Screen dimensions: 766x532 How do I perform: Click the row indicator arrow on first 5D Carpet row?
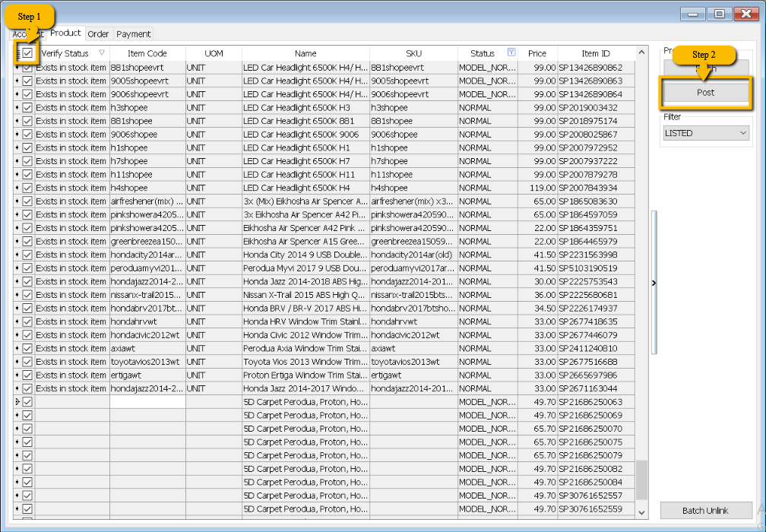point(17,401)
